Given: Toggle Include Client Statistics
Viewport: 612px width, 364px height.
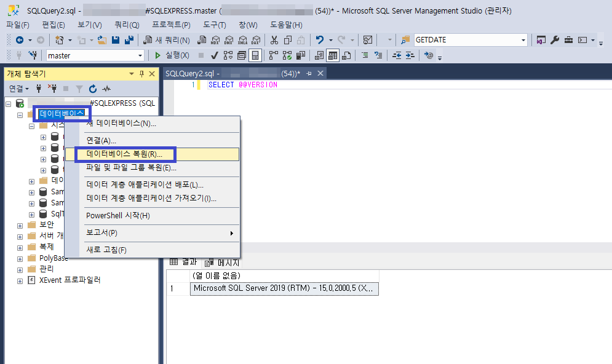Looking at the screenshot, I should click(x=301, y=55).
